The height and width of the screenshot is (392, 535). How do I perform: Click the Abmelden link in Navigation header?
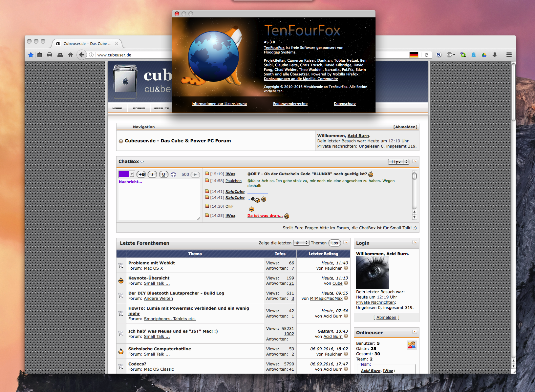tap(405, 127)
